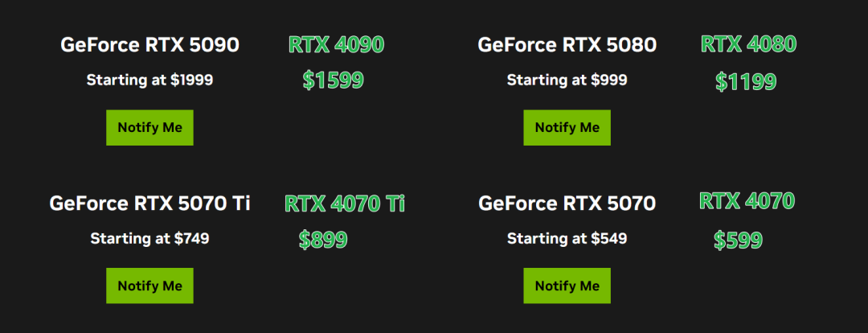Click the GeForce RTX 5070 title
Image resolution: width=868 pixels, height=333 pixels.
click(567, 203)
